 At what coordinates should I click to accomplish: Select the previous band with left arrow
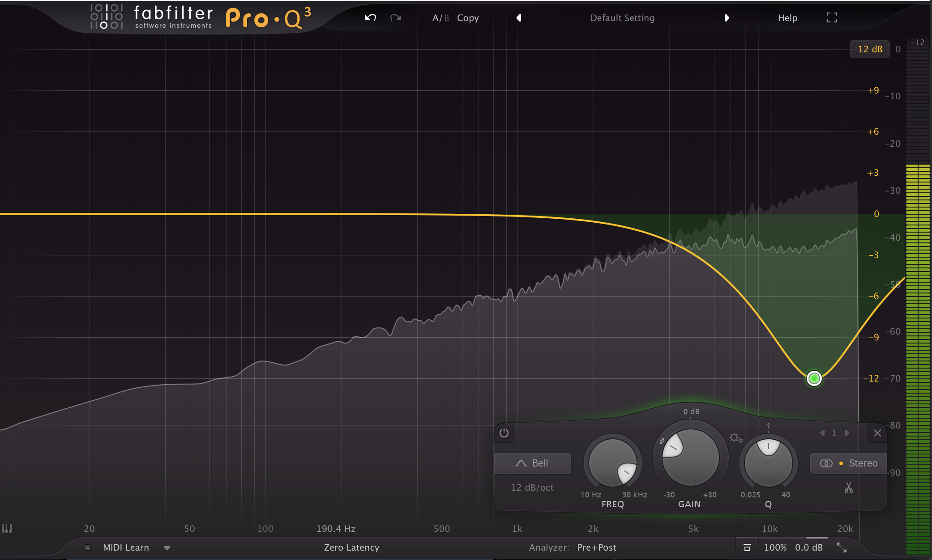(822, 433)
